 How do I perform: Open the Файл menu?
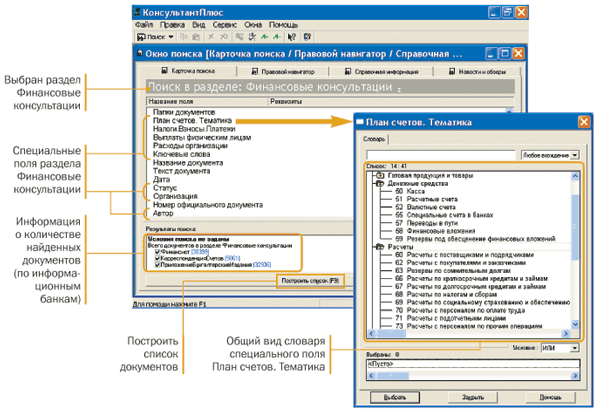(x=144, y=25)
